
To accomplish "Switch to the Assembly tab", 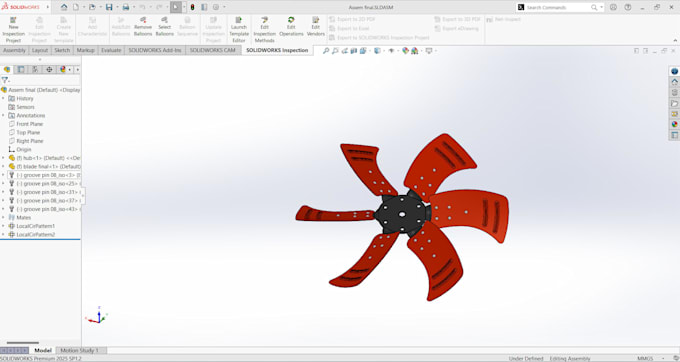I will [14, 50].
